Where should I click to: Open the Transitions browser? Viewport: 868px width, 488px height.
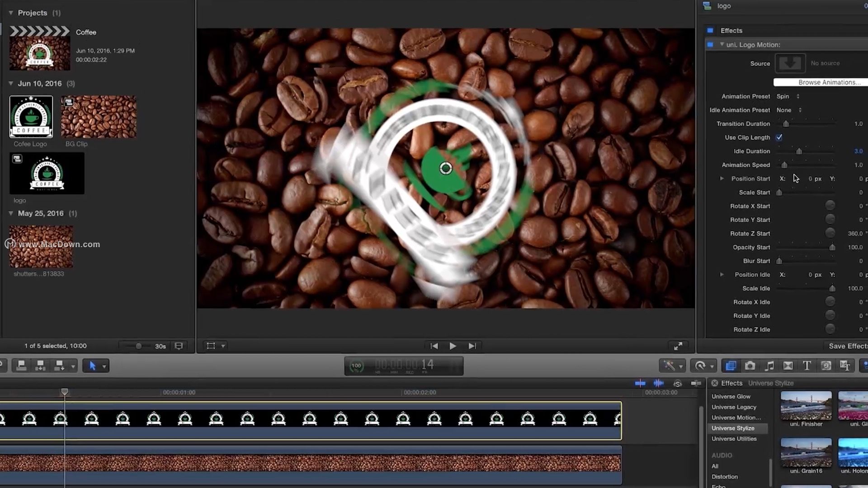click(788, 366)
